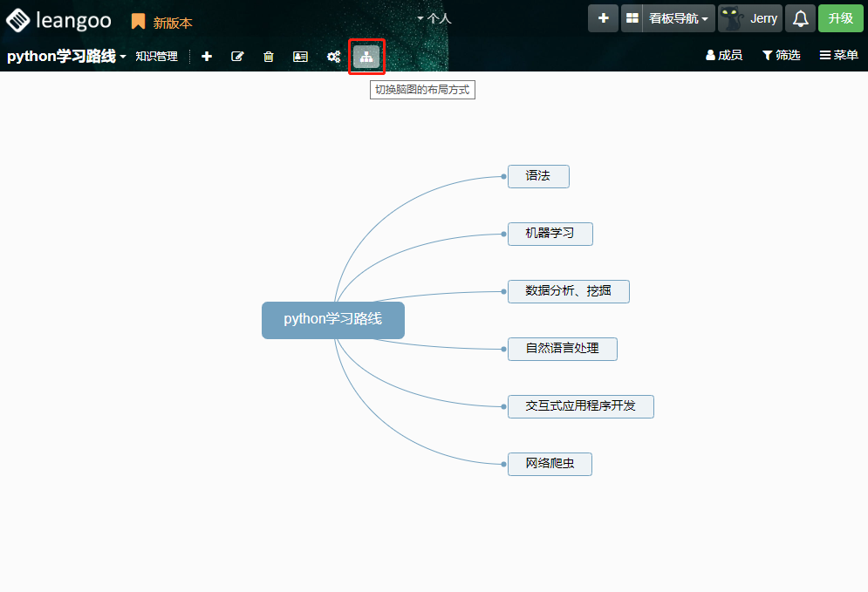Click the add node plus icon in board toolbar
Viewport: 868px width, 592px height.
click(207, 57)
